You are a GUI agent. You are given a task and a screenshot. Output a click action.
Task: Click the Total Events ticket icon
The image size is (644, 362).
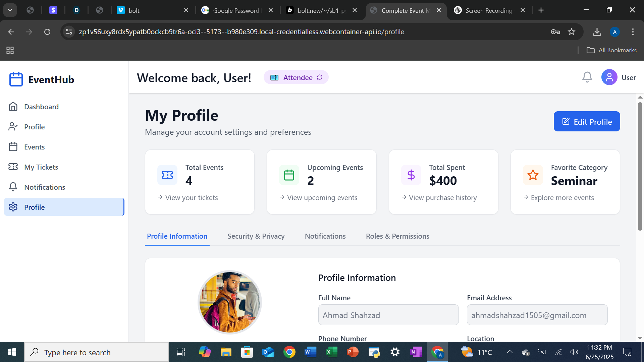[167, 175]
